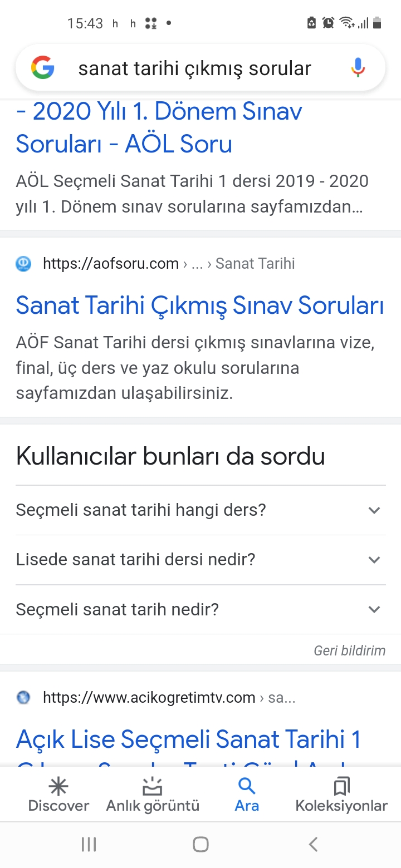This screenshot has height=868, width=401.
Task: Open "Sanat Tarihi Çıkmış Sınav Soruları" link
Action: (200, 305)
